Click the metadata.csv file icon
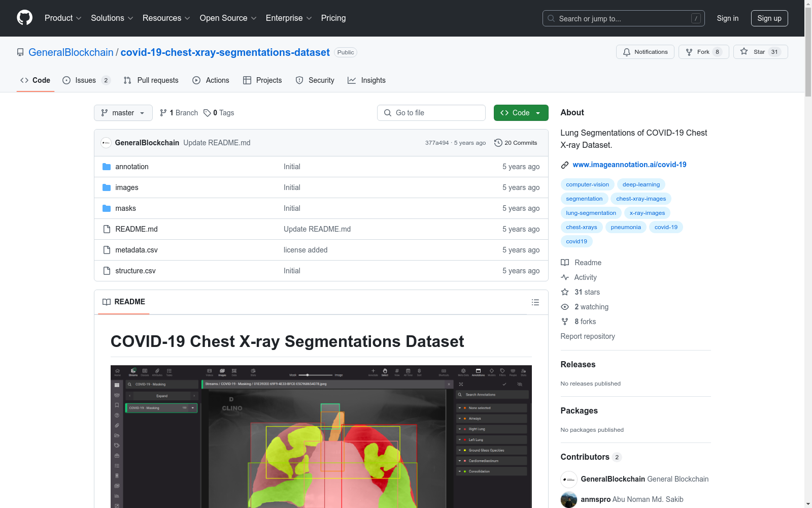 107,250
